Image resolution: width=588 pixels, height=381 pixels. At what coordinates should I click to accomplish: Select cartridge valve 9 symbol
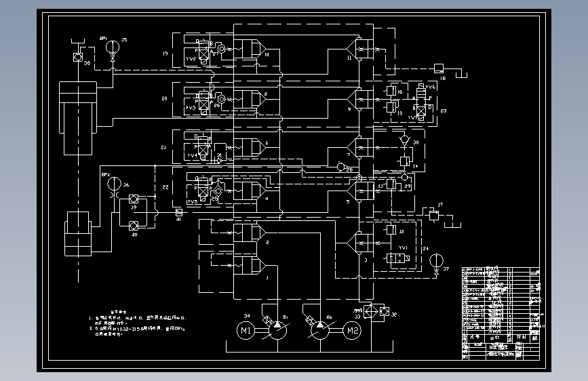(x=360, y=100)
